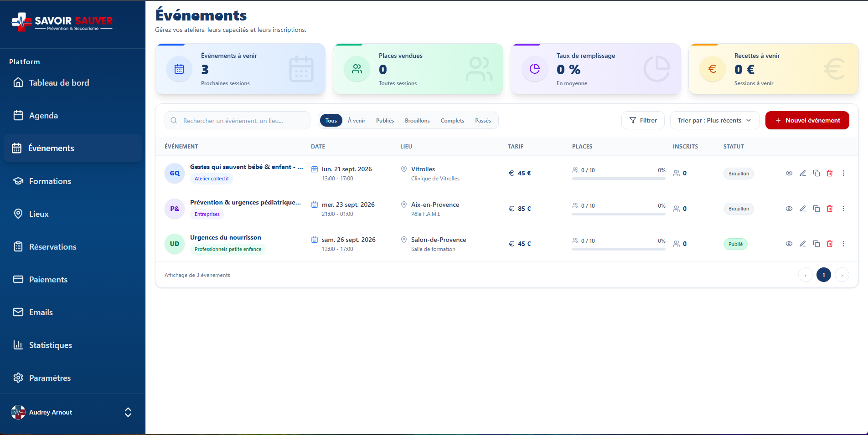Open the Filtrer options
Screen dimensions: 868x435
click(643, 120)
